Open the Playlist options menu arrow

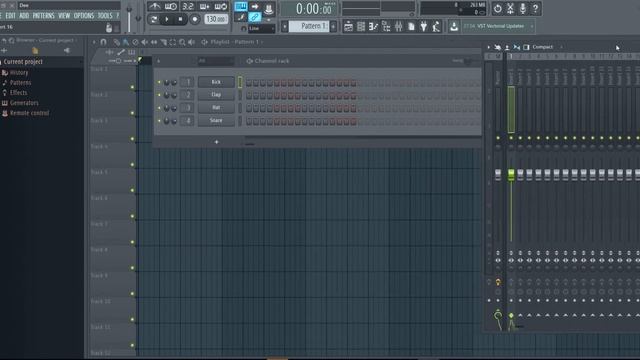(94, 42)
